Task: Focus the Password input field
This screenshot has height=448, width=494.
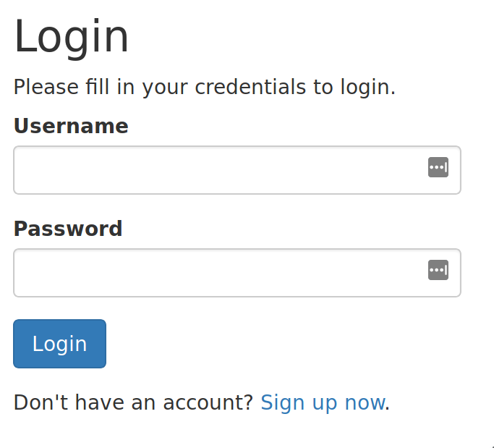Action: [x=237, y=273]
